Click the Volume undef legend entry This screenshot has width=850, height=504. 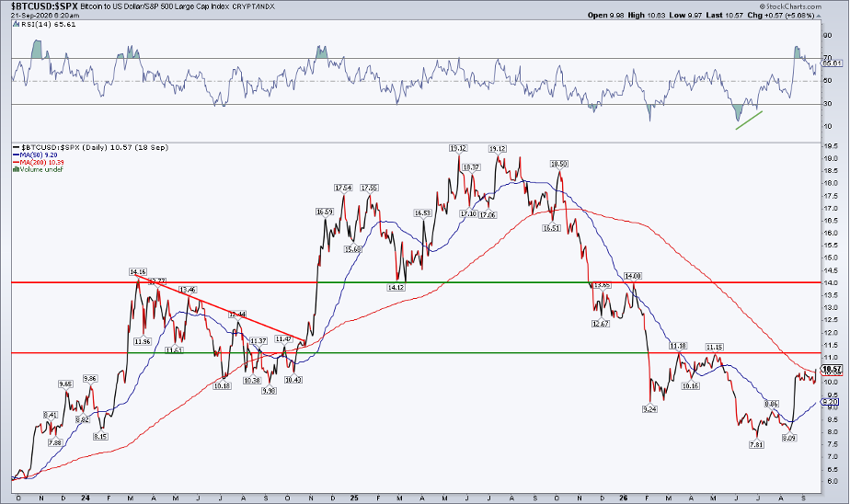point(38,169)
